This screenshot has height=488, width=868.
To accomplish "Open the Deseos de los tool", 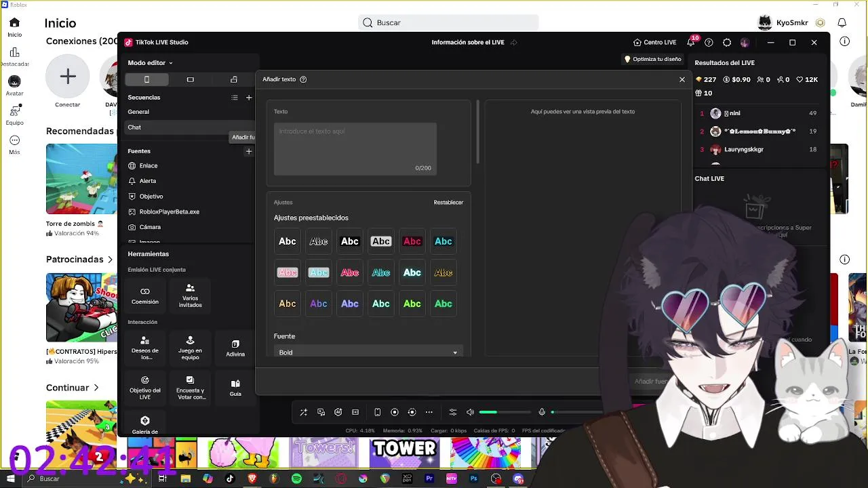I will point(145,348).
